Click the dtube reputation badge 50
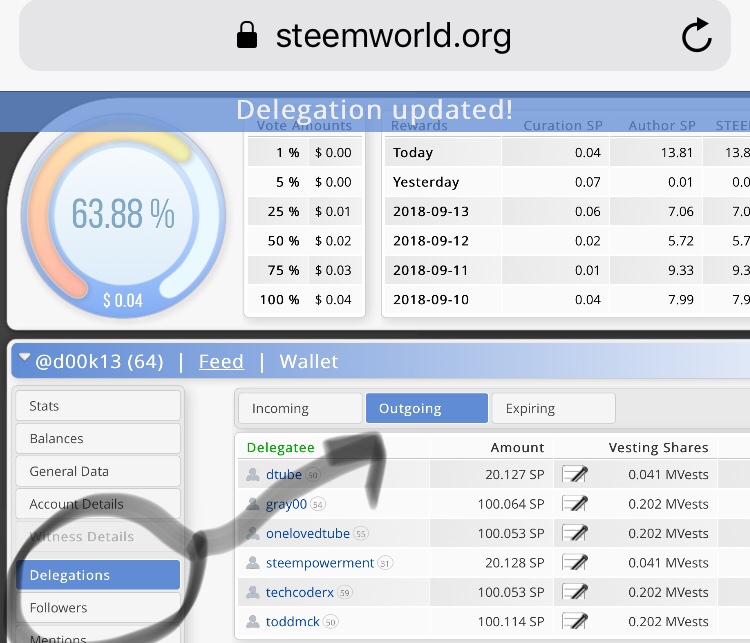 [x=313, y=475]
